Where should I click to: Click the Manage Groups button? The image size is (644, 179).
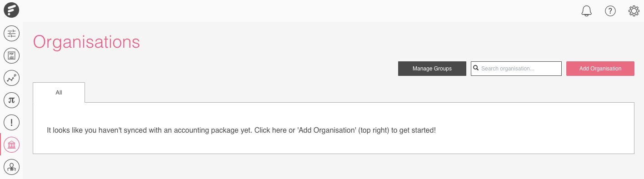[432, 69]
